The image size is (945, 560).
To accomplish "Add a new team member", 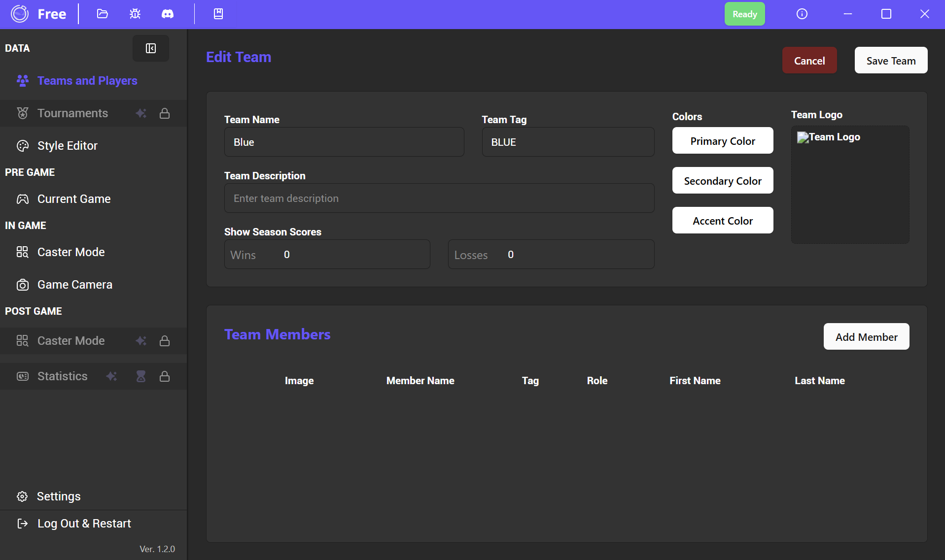I will pos(866,337).
